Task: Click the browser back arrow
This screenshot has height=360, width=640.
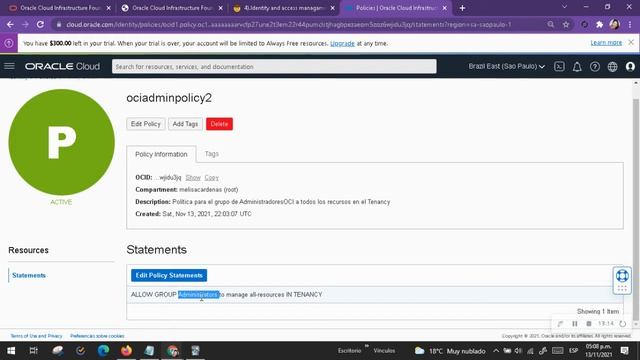Action: (x=10, y=24)
